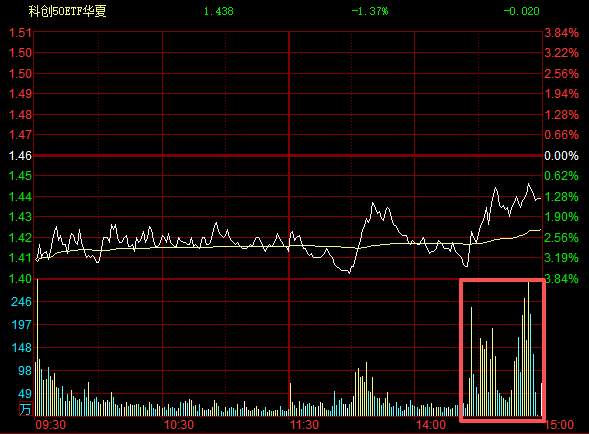Click the 万 volume unit box
This screenshot has width=589, height=434.
(26, 409)
